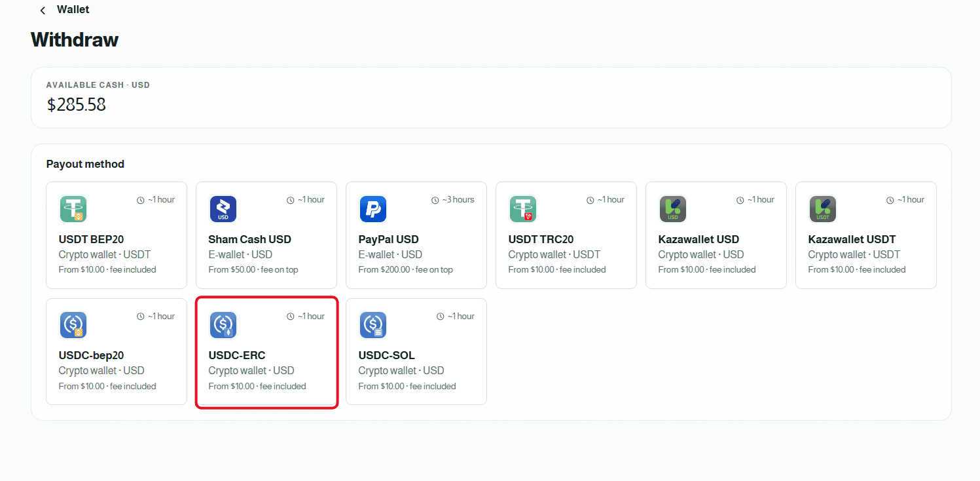Click the USDT TRC20 Tether icon

[x=522, y=209]
